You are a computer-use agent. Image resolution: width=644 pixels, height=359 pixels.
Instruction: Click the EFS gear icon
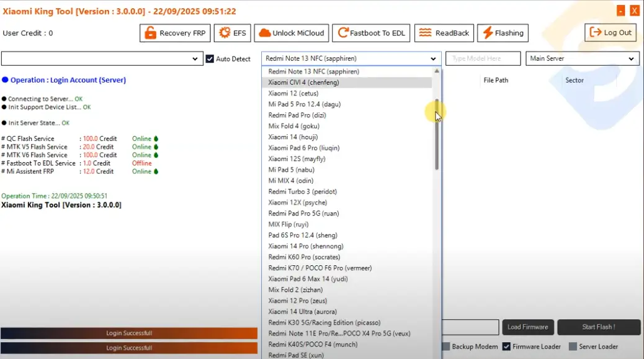click(x=224, y=33)
